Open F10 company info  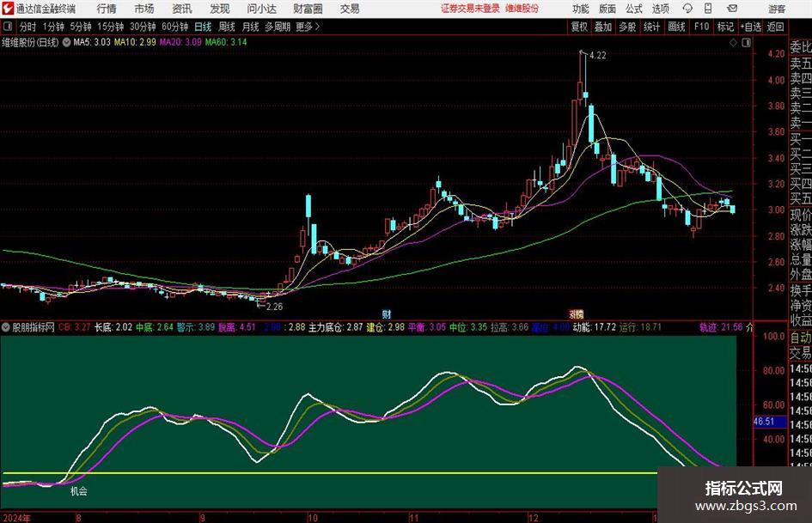tap(702, 27)
